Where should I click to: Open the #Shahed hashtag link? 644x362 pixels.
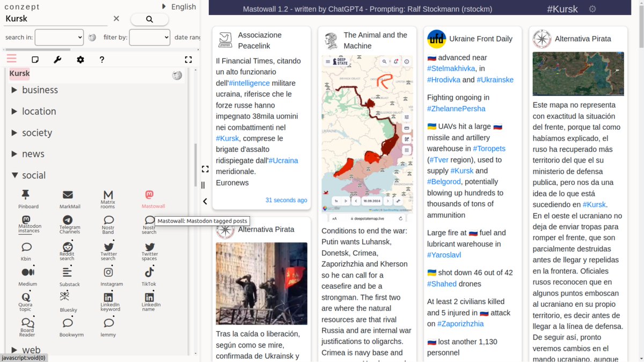click(442, 284)
